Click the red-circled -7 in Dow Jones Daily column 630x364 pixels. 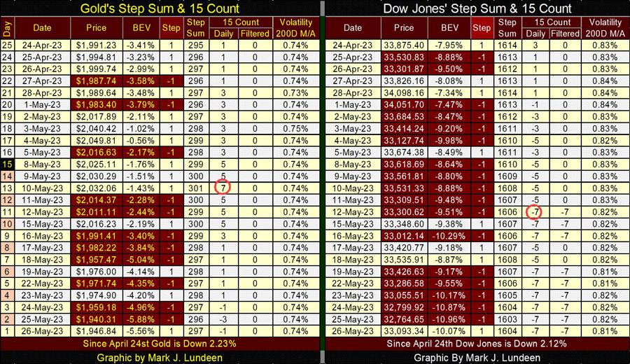tap(534, 211)
